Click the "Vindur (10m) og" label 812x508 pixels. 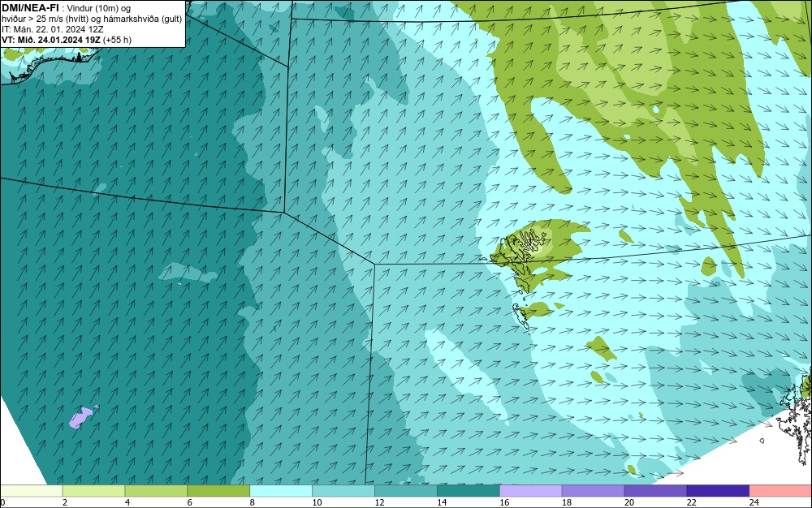tap(98, 8)
